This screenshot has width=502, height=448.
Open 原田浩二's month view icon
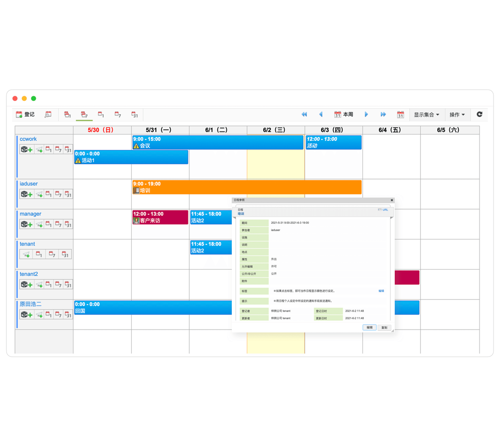tap(68, 315)
